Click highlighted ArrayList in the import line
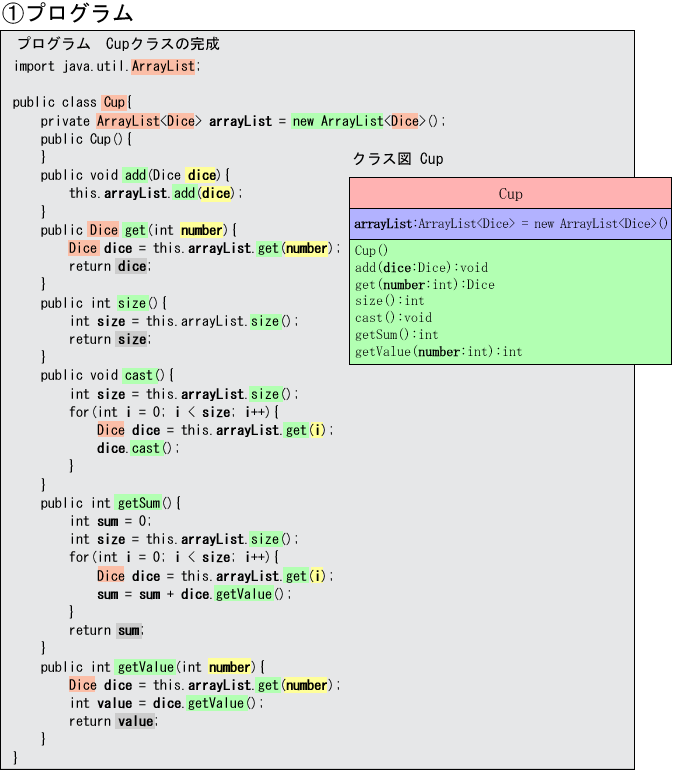Screen dimensions: 675x770 point(163,66)
